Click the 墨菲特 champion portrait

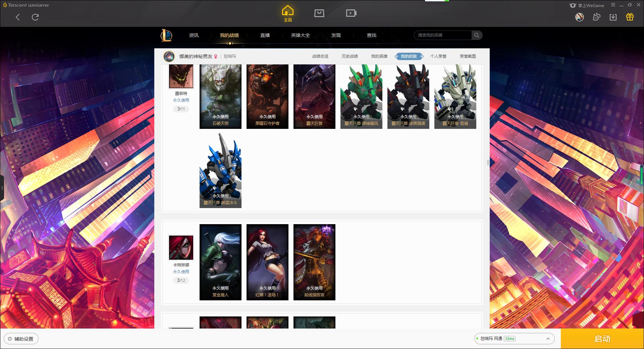(181, 76)
